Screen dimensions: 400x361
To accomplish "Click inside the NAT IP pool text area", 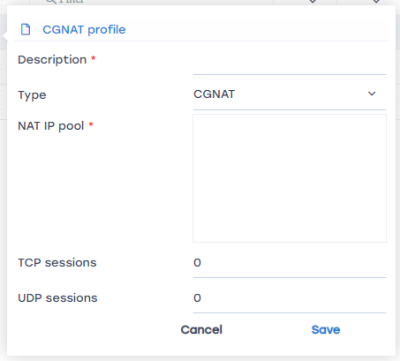I will pos(289,178).
